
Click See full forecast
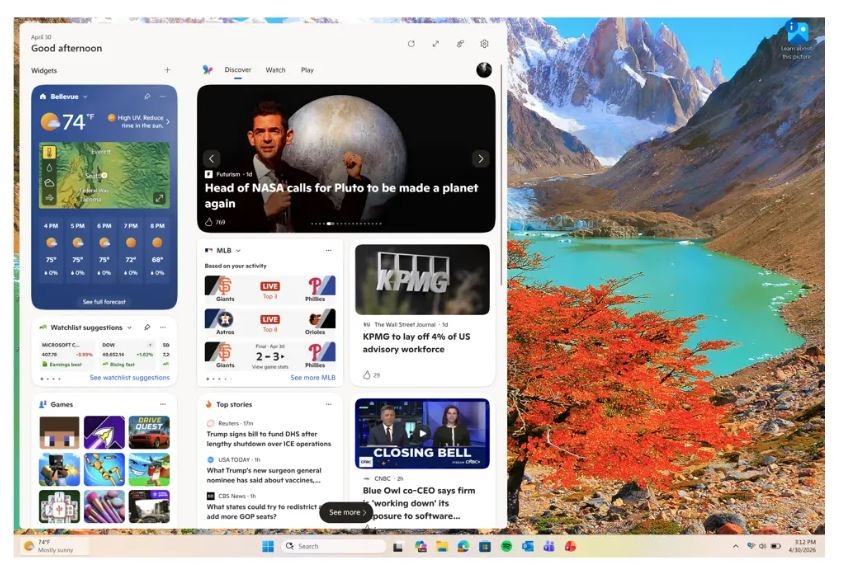tap(104, 301)
